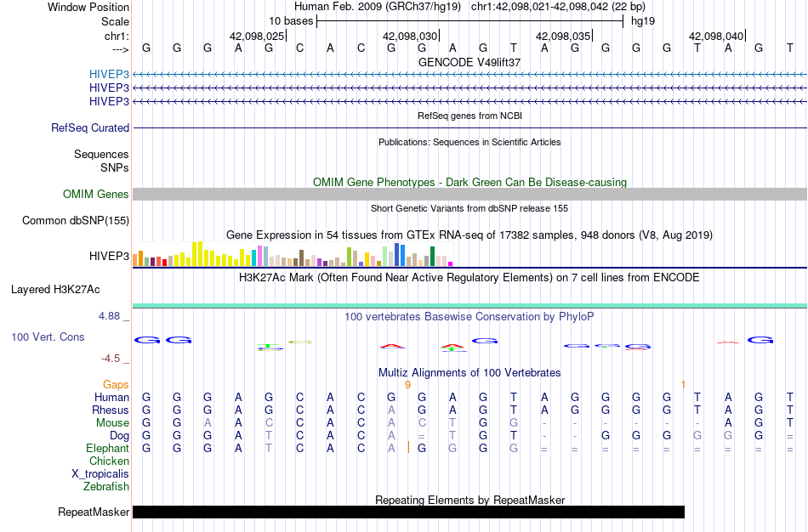Image resolution: width=808 pixels, height=532 pixels.
Task: Click the RepeatMasker track label
Action: 94,512
